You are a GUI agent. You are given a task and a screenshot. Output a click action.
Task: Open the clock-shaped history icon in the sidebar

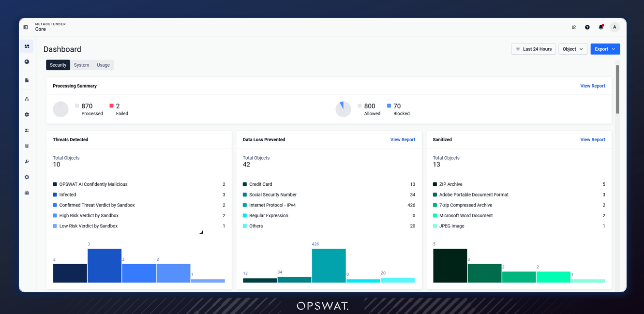27,62
